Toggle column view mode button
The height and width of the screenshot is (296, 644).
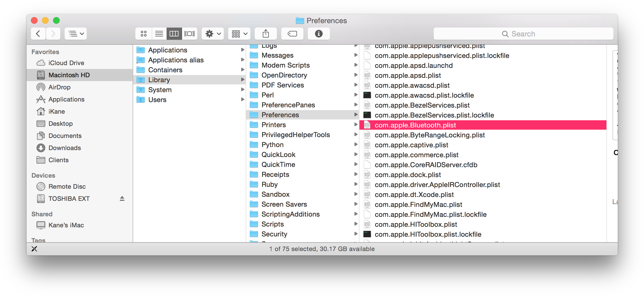pos(174,34)
